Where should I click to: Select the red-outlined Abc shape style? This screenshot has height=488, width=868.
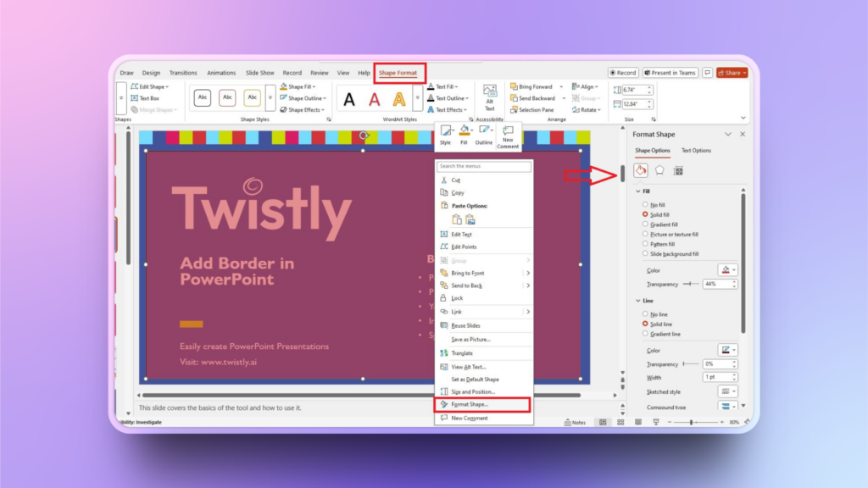[x=227, y=97]
